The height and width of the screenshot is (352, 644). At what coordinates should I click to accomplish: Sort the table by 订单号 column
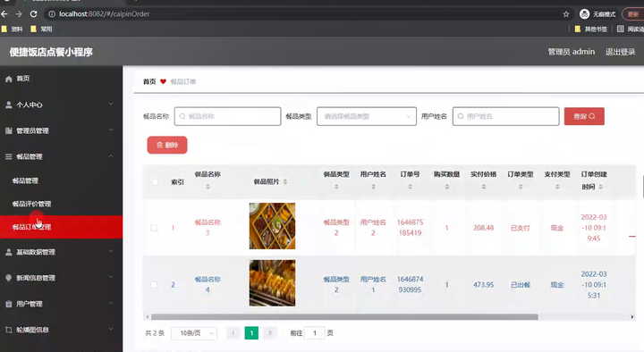pos(410,187)
